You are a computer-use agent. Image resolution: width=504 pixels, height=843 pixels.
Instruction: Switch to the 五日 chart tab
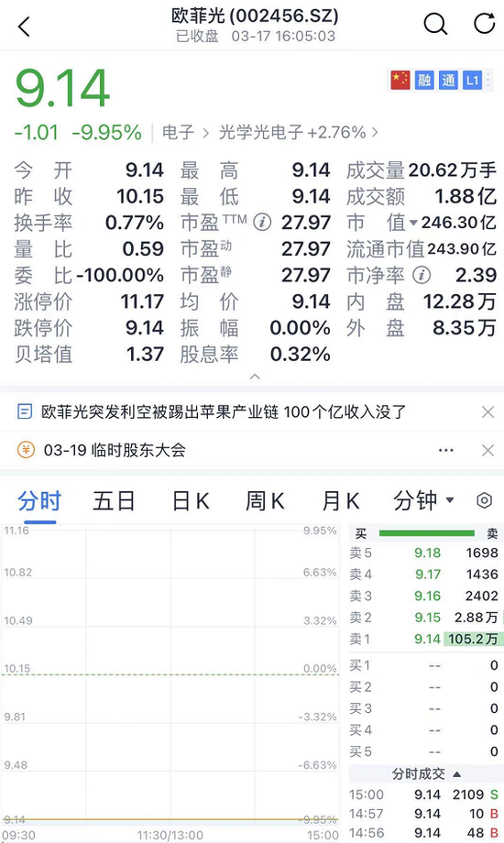(x=114, y=500)
